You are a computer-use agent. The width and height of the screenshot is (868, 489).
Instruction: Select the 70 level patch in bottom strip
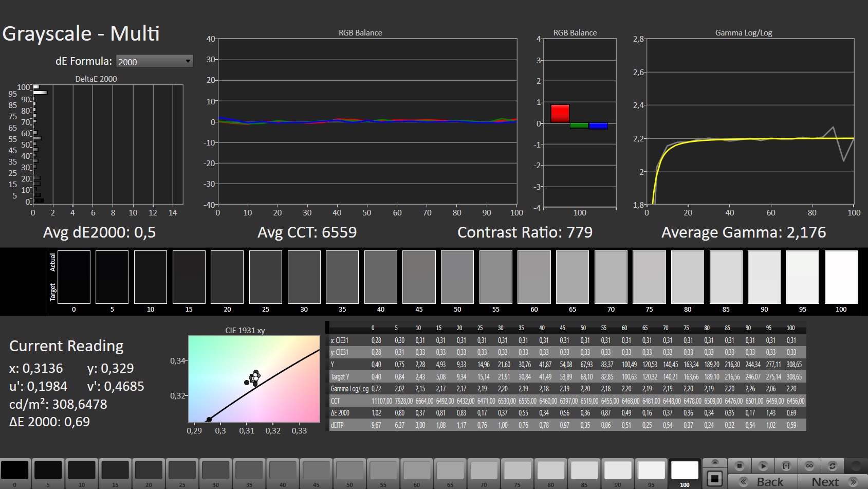click(x=484, y=473)
